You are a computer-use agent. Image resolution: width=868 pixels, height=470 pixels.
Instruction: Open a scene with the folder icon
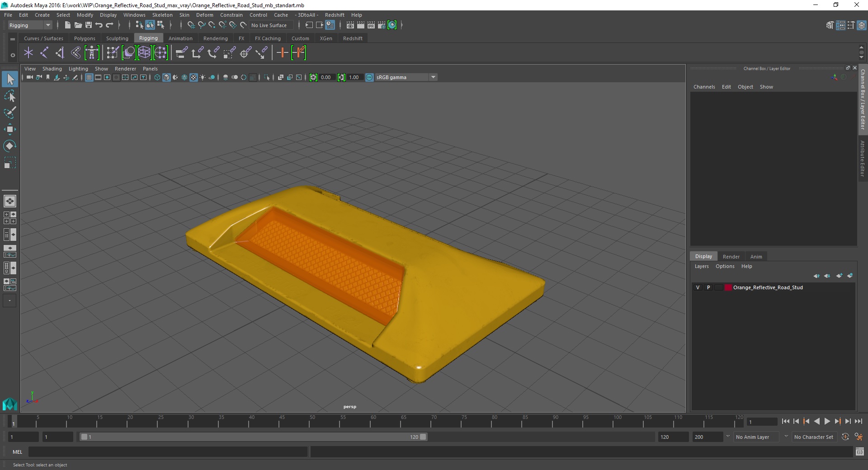(78, 25)
